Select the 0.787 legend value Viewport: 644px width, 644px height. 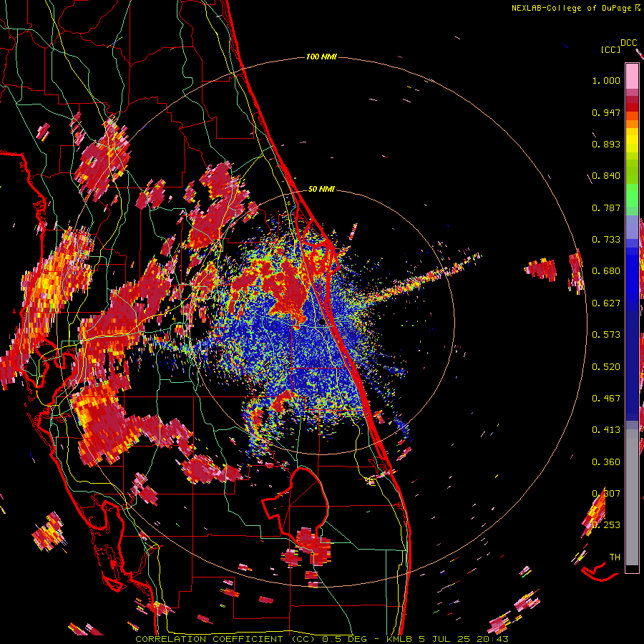tap(606, 208)
